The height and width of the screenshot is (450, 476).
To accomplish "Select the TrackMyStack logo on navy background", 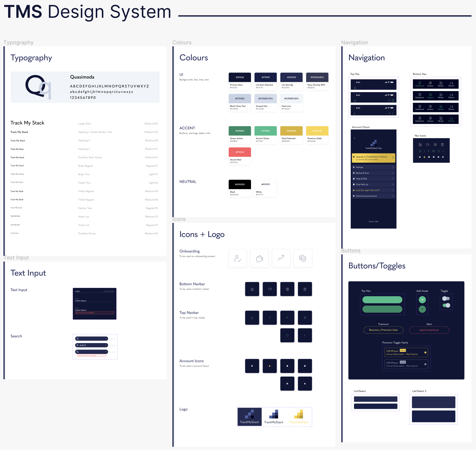I will pyautogui.click(x=250, y=417).
